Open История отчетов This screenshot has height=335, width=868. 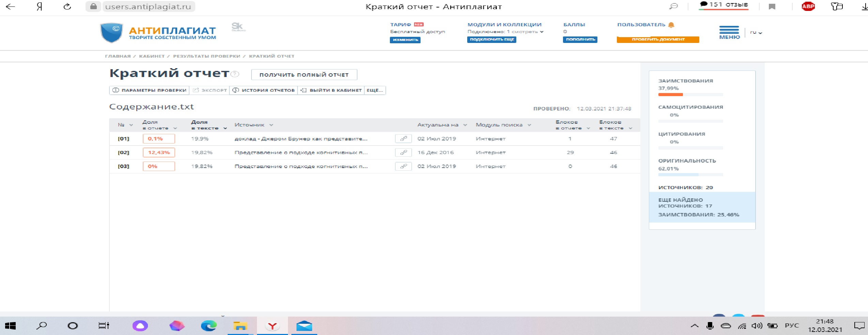coord(263,90)
